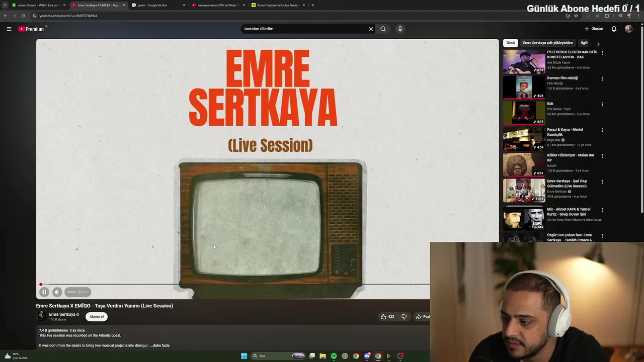This screenshot has height=362, width=644.
Task: Open the Chrome three-dot menu
Action: pos(639,16)
